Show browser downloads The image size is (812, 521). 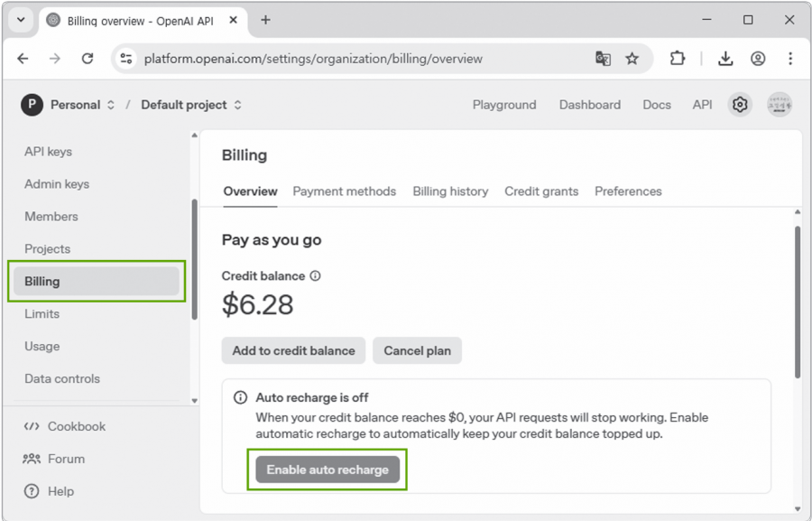(x=725, y=59)
